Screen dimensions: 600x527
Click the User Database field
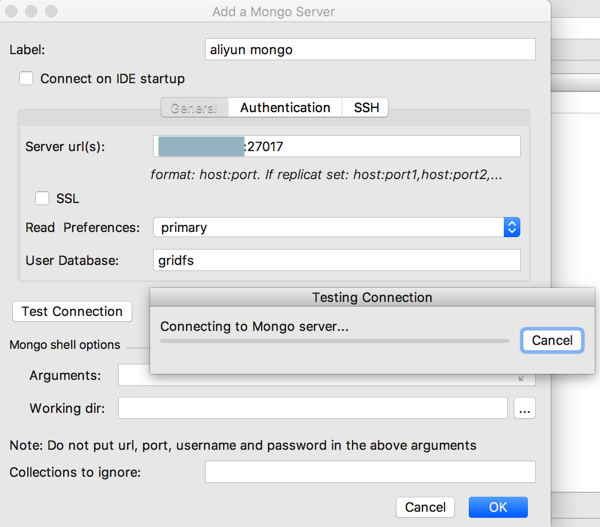pyautogui.click(x=337, y=260)
